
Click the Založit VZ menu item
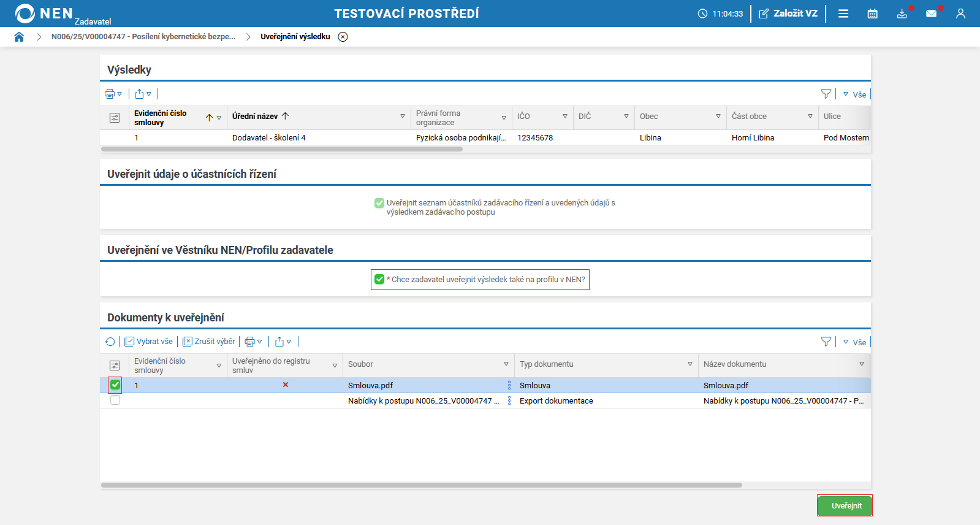[788, 13]
